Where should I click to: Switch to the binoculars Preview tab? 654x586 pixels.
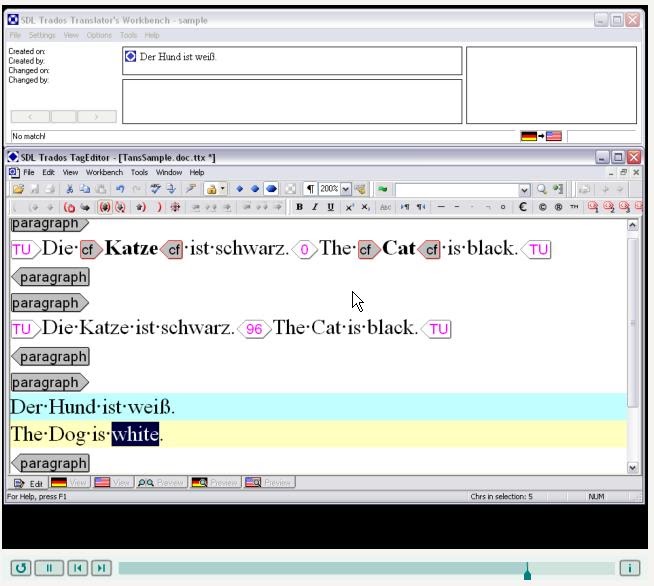[161, 483]
